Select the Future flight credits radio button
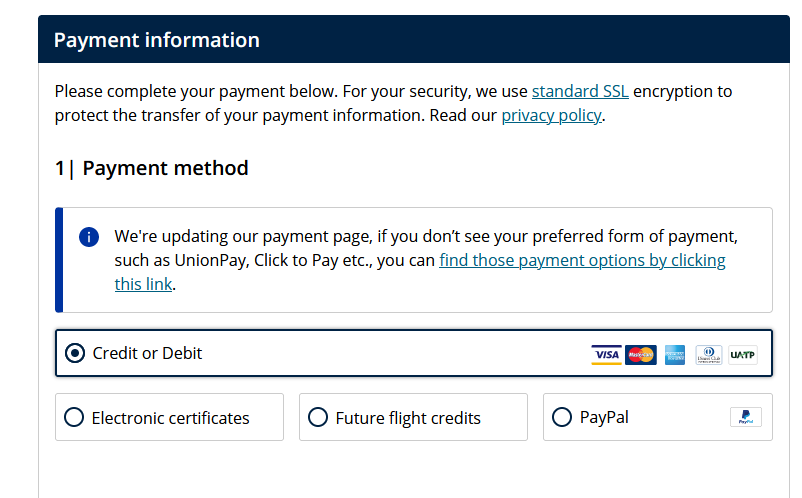This screenshot has width=802, height=498. click(318, 418)
